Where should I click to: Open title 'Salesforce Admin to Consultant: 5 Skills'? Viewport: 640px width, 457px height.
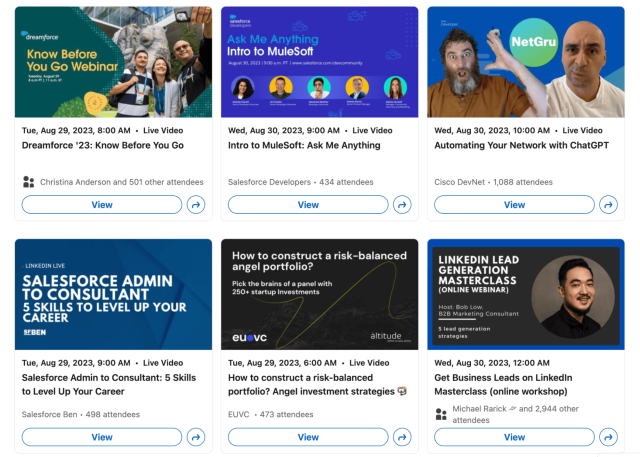pyautogui.click(x=109, y=384)
